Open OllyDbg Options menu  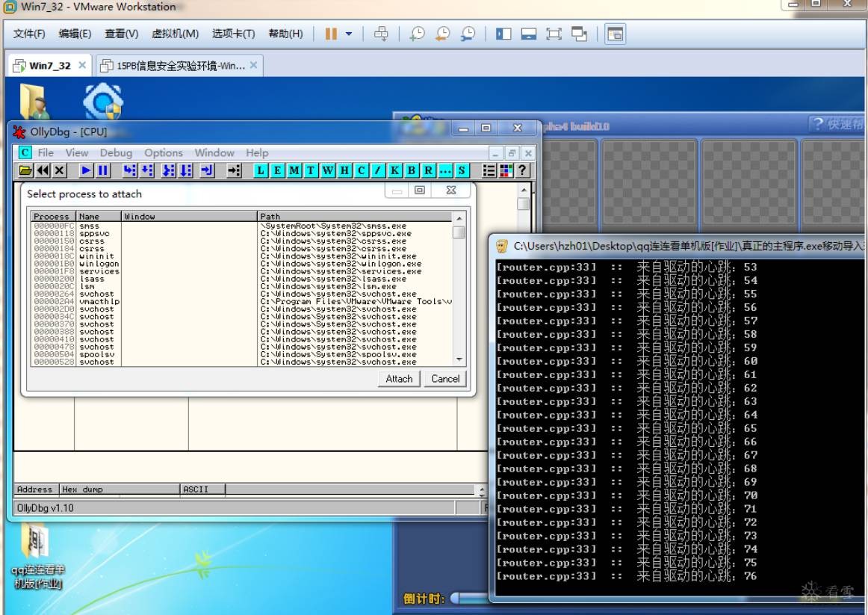[x=164, y=152]
